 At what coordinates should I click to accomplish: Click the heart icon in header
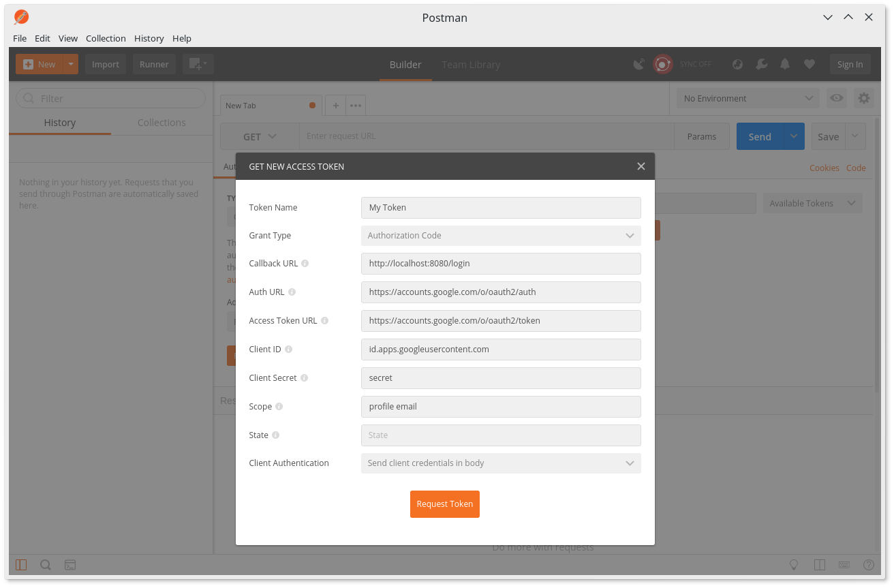coord(810,64)
